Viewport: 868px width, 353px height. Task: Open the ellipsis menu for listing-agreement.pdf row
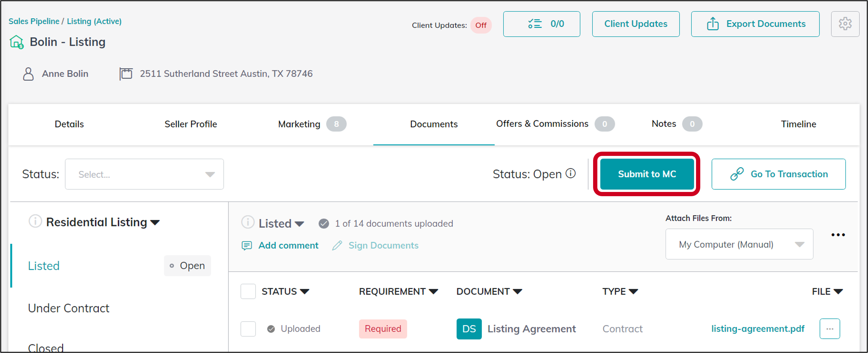coord(830,329)
